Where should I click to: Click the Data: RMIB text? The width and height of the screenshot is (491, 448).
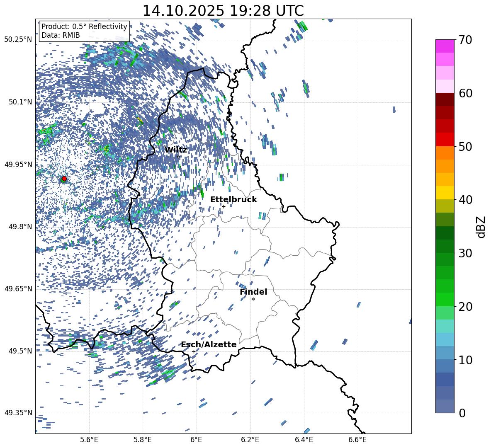coord(61,35)
